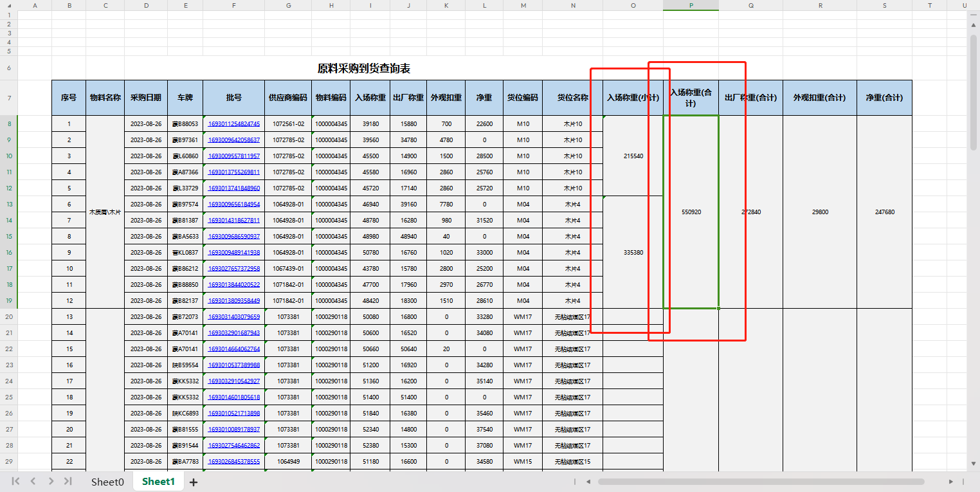Open batch link 1693009642058637
This screenshot has height=492, width=980.
(x=234, y=140)
